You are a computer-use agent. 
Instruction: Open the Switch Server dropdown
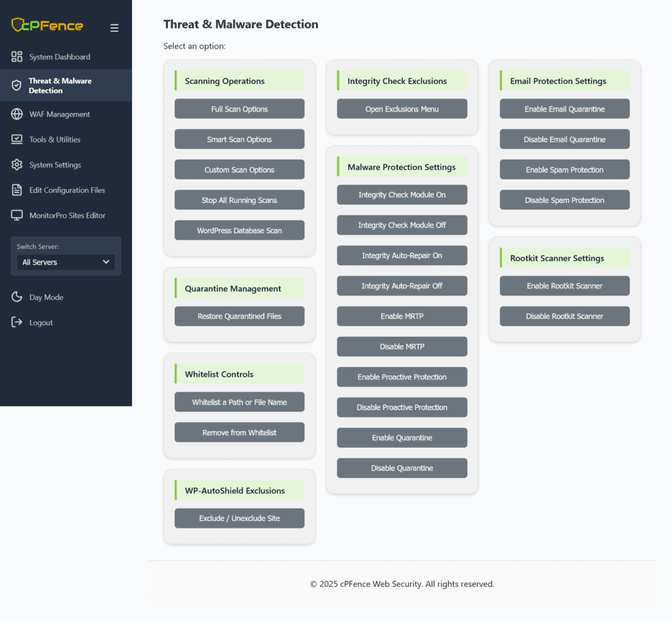click(x=66, y=262)
